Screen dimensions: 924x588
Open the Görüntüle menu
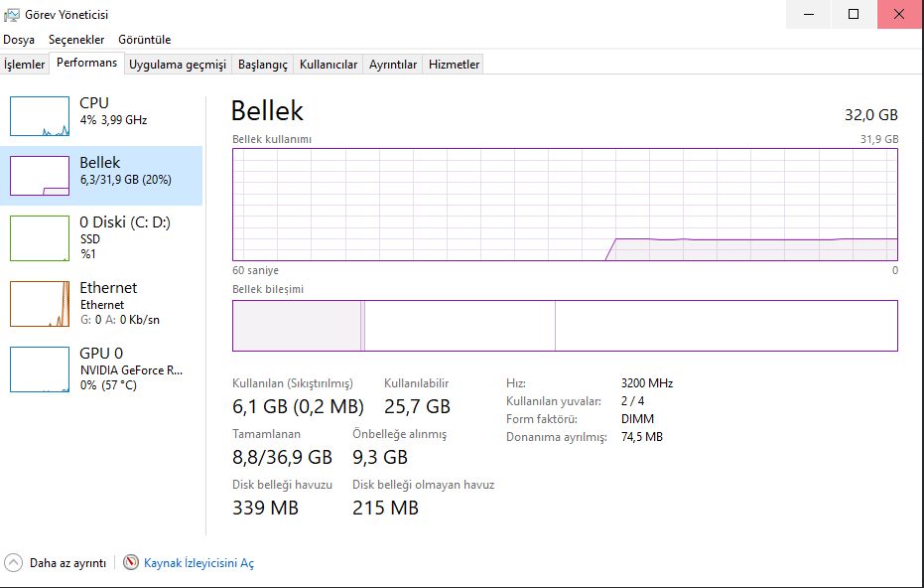(x=144, y=40)
